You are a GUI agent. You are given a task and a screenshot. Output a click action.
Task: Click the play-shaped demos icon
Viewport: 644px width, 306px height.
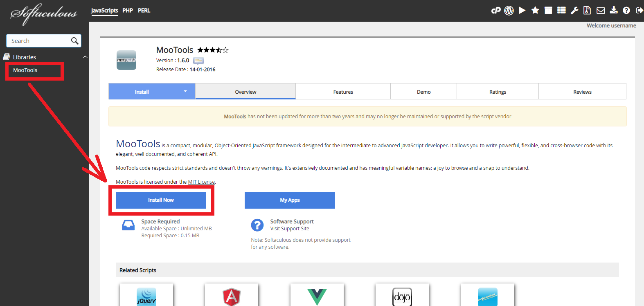pos(522,11)
